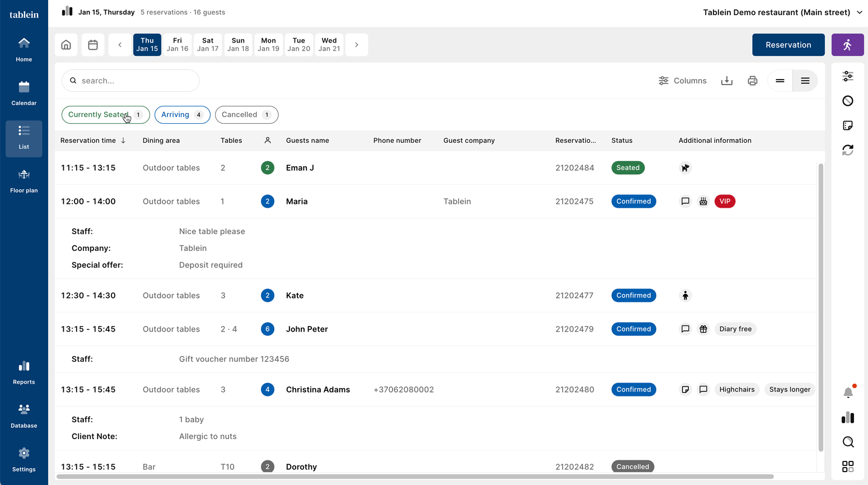This screenshot has width=868, height=485.
Task: Open the Reports section
Action: point(24,373)
